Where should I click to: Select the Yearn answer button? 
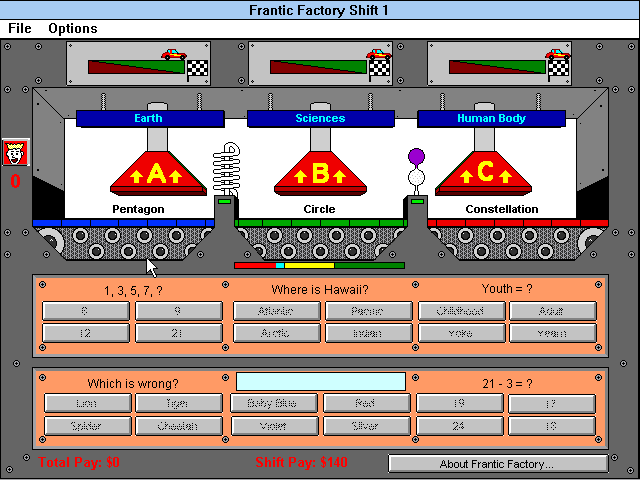tap(553, 333)
